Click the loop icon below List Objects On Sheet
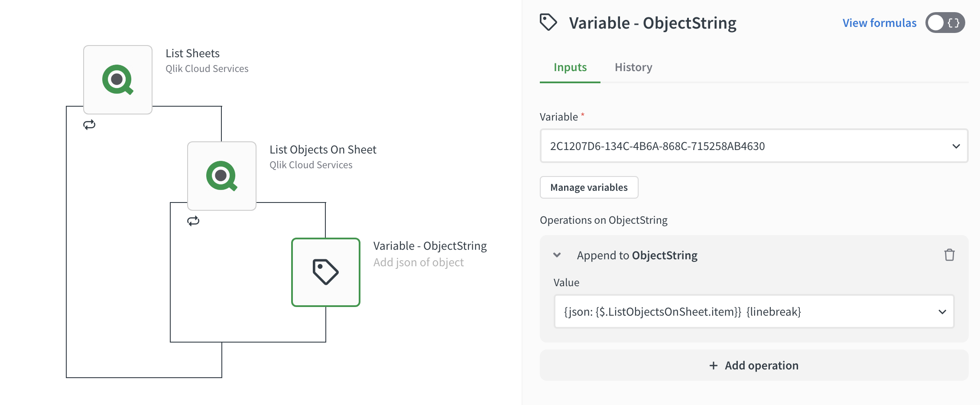Image resolution: width=980 pixels, height=405 pixels. 194,221
